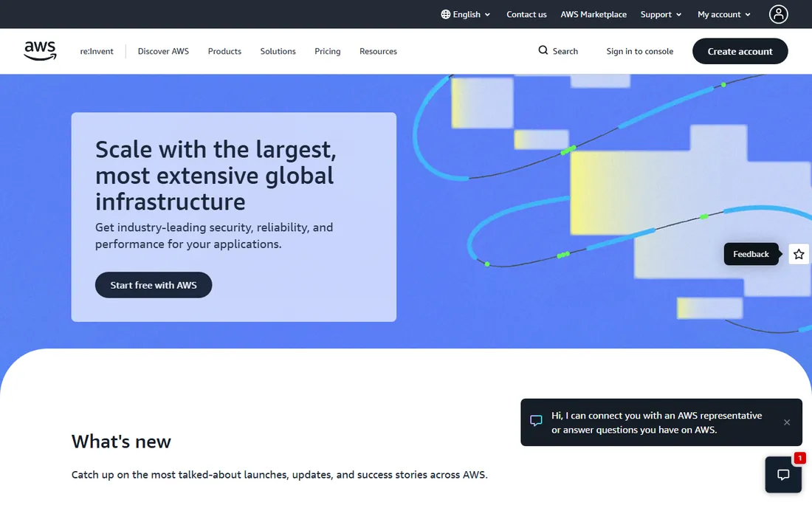This screenshot has width=812, height=508.
Task: Click Sign in to console
Action: (639, 51)
